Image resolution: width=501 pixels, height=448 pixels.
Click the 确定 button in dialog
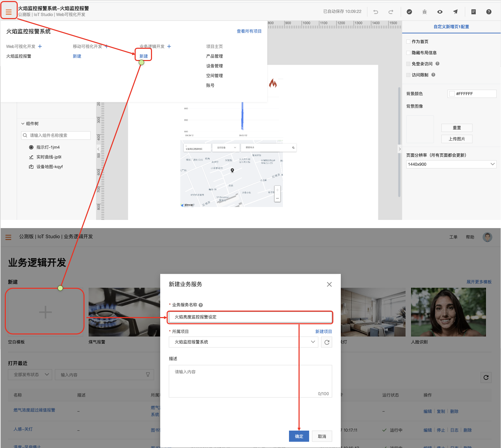299,436
